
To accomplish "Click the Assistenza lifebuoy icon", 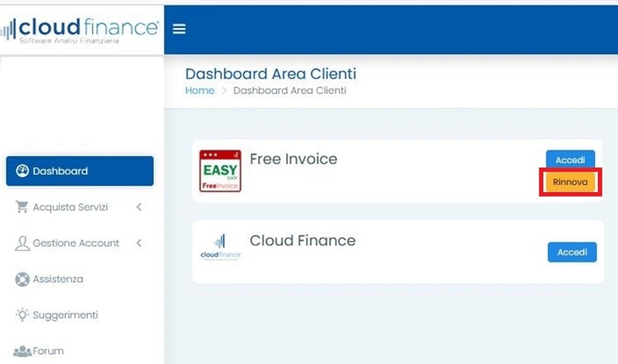I will (22, 279).
